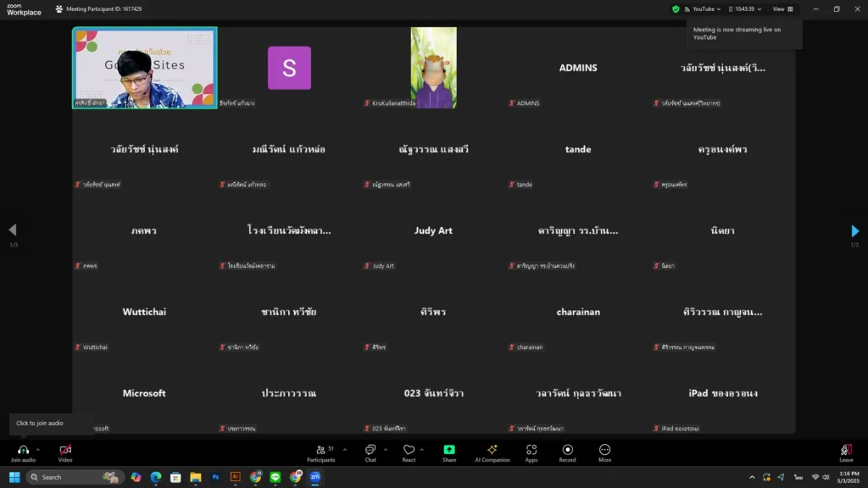This screenshot has width=868, height=488.
Task: Open the Chat panel
Action: tap(370, 452)
